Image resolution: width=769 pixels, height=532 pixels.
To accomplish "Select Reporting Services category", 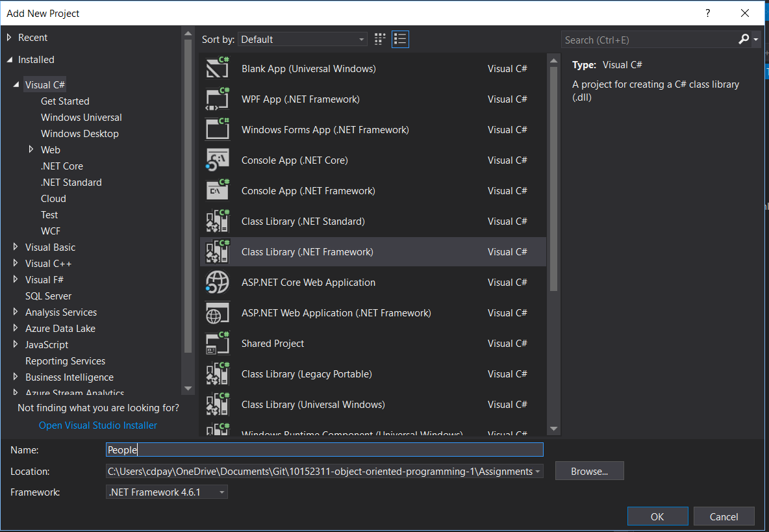I will point(65,361).
